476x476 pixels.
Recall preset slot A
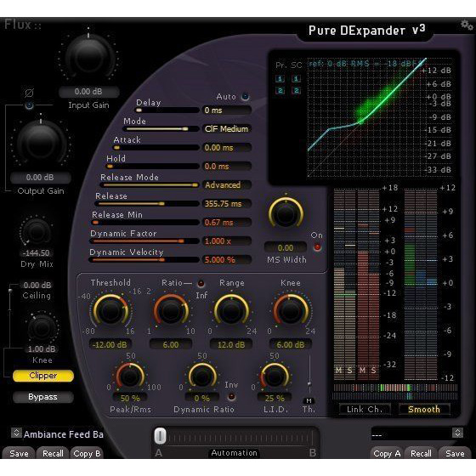pos(53,454)
